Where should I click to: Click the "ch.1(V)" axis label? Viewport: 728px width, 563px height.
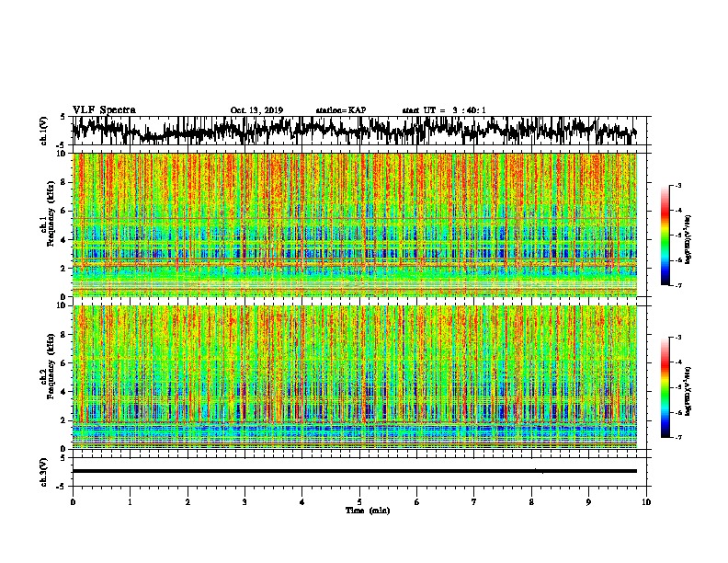pyautogui.click(x=44, y=131)
